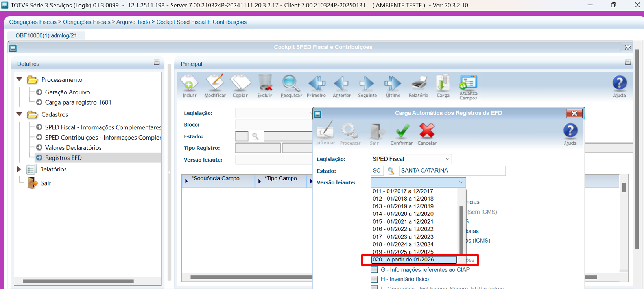
Task: Select layout 014 - 01/2020 a 12/2020
Action: (403, 214)
